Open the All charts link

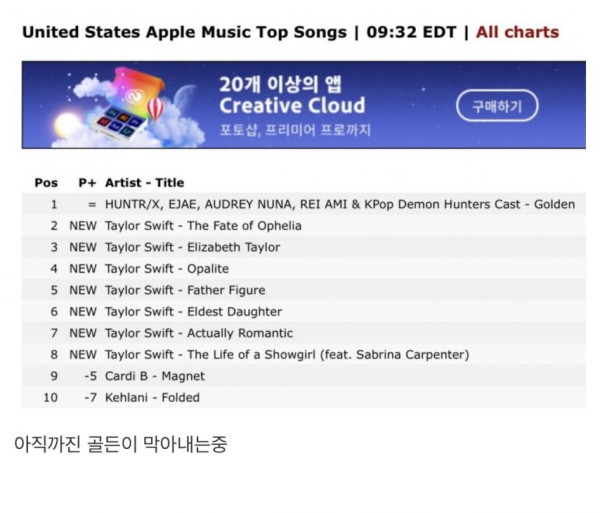pyautogui.click(x=516, y=31)
